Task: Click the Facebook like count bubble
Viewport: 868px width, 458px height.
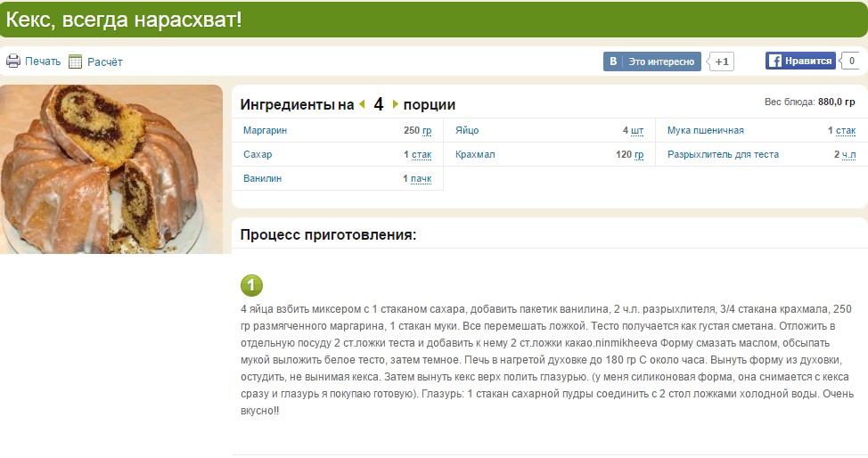Action: click(851, 61)
